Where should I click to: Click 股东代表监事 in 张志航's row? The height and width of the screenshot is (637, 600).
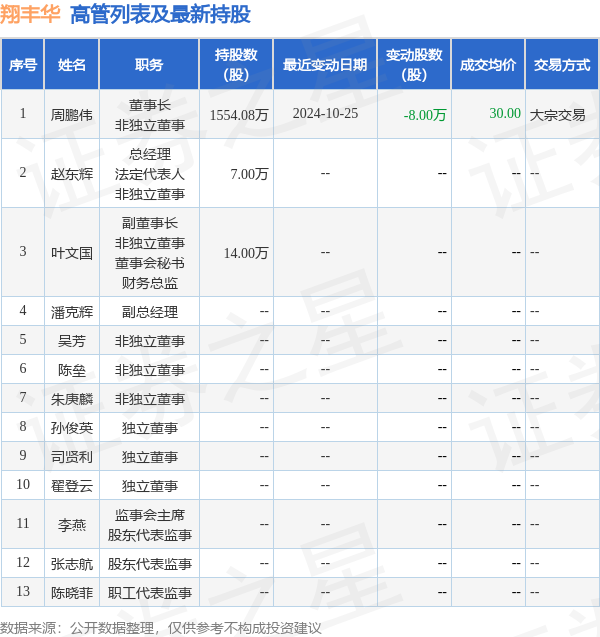[149, 564]
